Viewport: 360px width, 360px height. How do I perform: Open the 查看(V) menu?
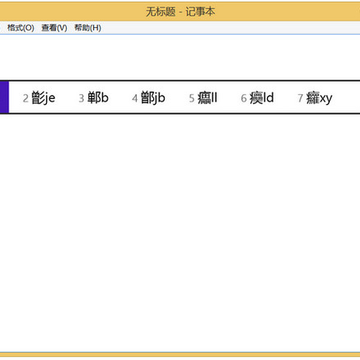point(54,28)
